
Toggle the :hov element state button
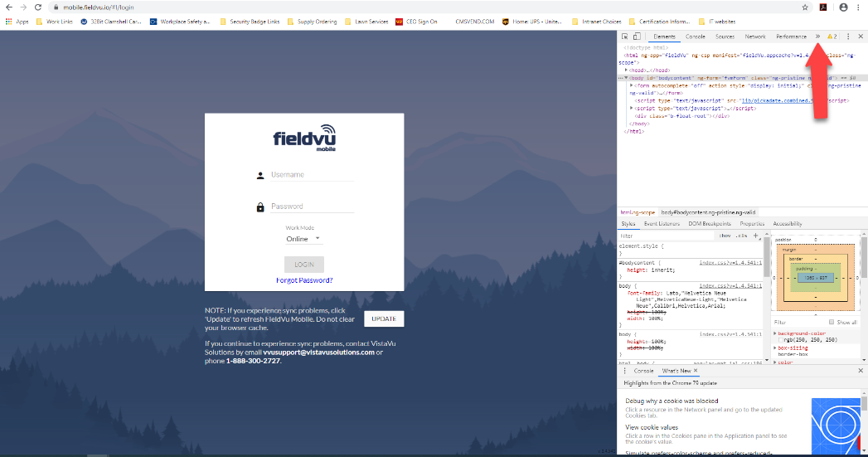[x=725, y=236]
